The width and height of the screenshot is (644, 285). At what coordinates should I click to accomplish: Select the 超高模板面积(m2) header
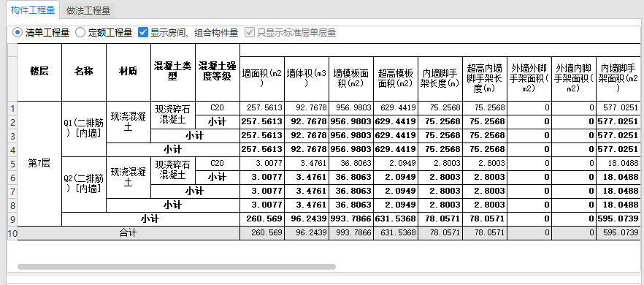click(x=395, y=79)
